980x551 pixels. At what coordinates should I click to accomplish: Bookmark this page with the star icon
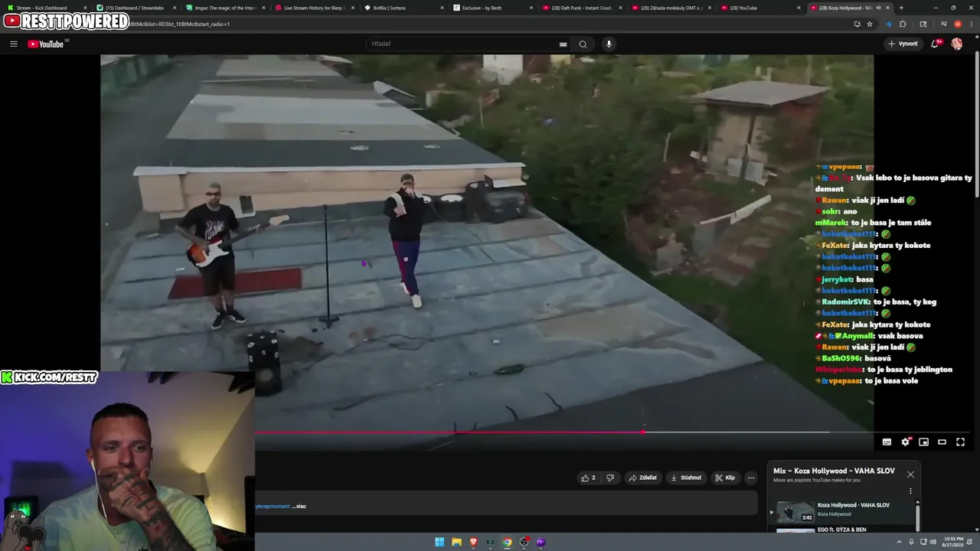pos(870,24)
